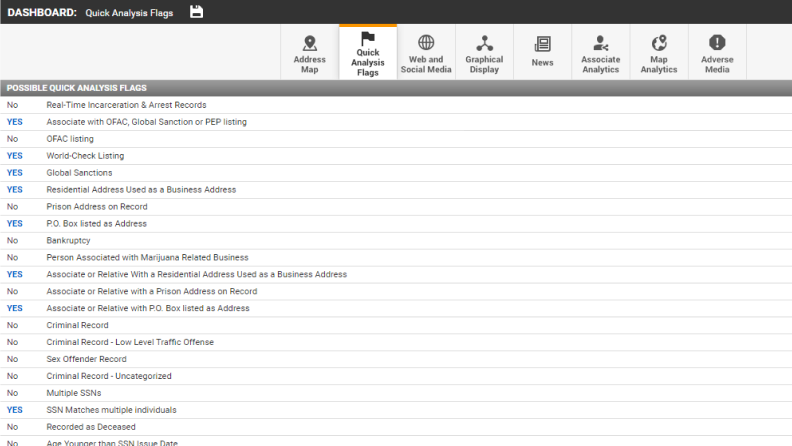The width and height of the screenshot is (792, 446).
Task: Select the OFAC listing row
Action: click(70, 139)
